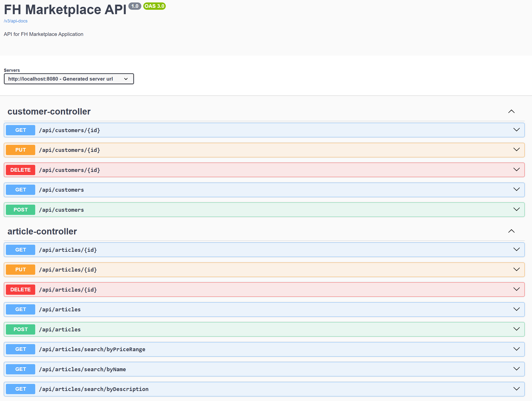Expand chevron on GET /api/articles/{id}
The image size is (532, 401).
[516, 250]
